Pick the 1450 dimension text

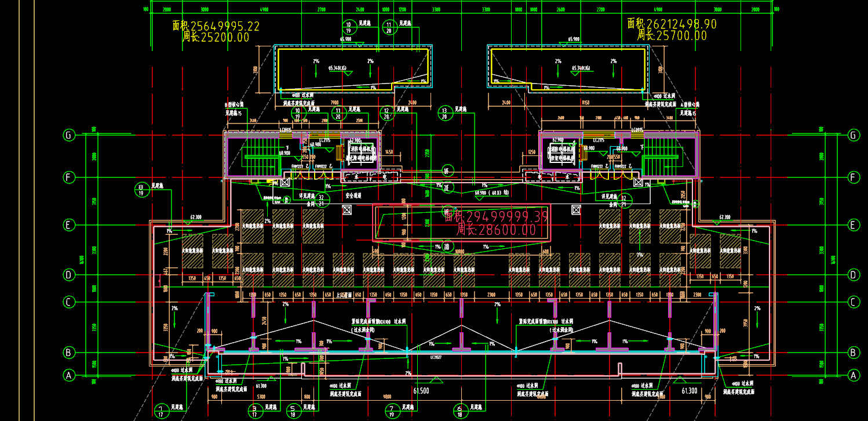(389, 152)
